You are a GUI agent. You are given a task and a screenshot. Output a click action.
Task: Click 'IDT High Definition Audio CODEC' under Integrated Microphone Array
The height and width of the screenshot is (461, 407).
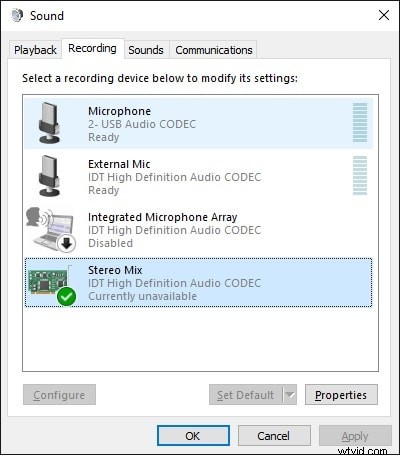click(174, 230)
